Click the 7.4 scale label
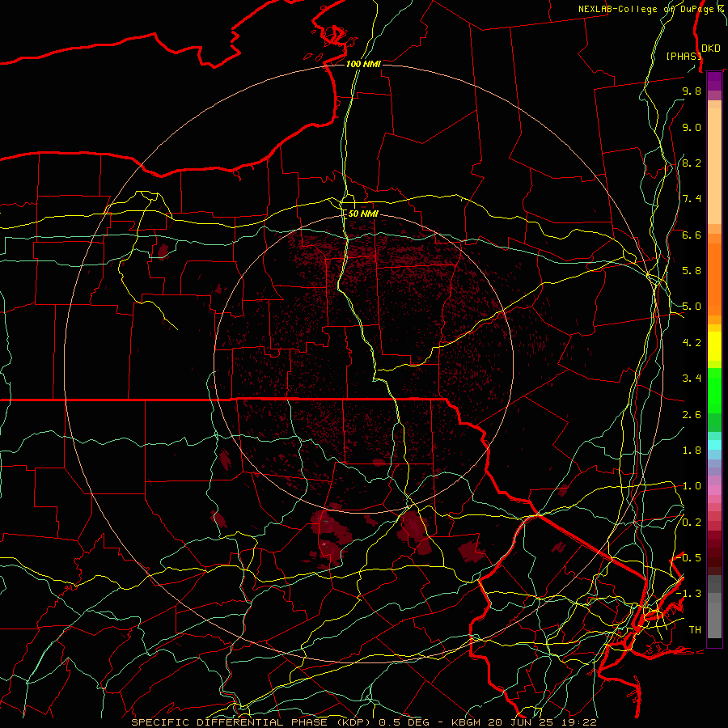 (692, 199)
